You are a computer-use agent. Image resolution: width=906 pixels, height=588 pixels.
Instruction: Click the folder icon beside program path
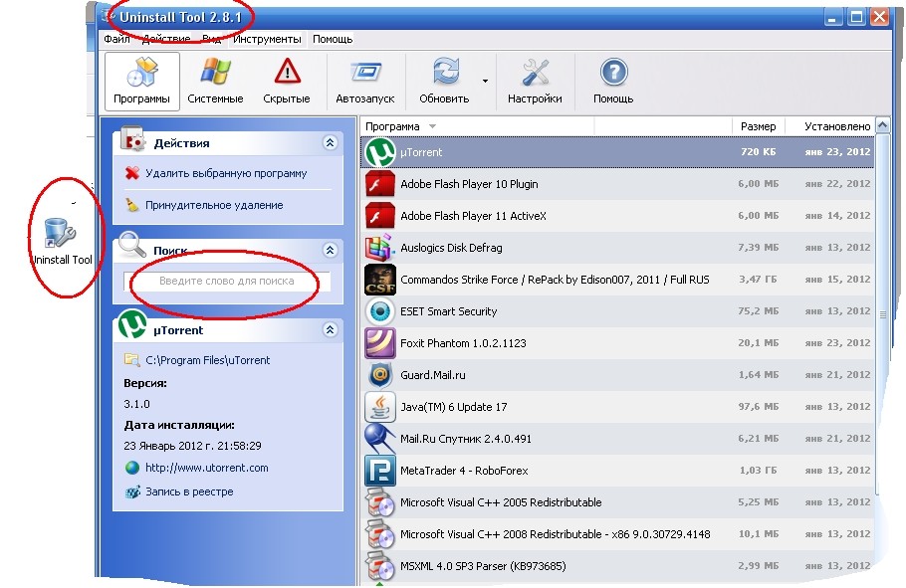[132, 360]
